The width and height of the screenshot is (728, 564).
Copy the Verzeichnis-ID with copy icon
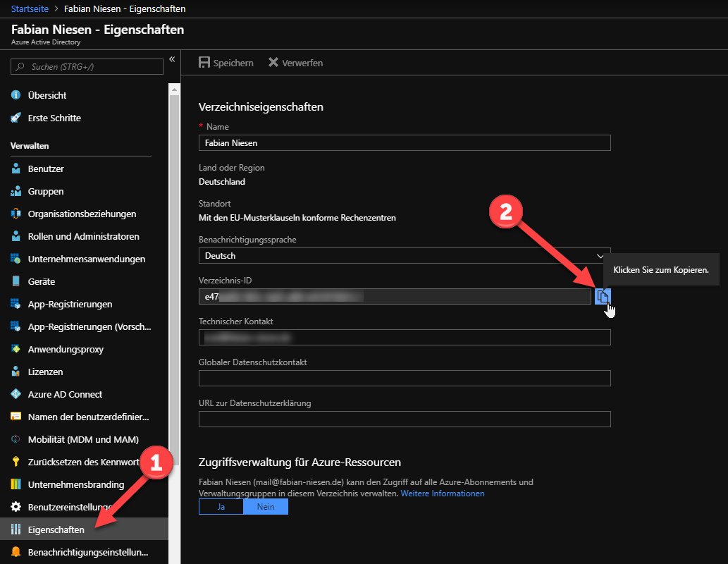[x=603, y=296]
